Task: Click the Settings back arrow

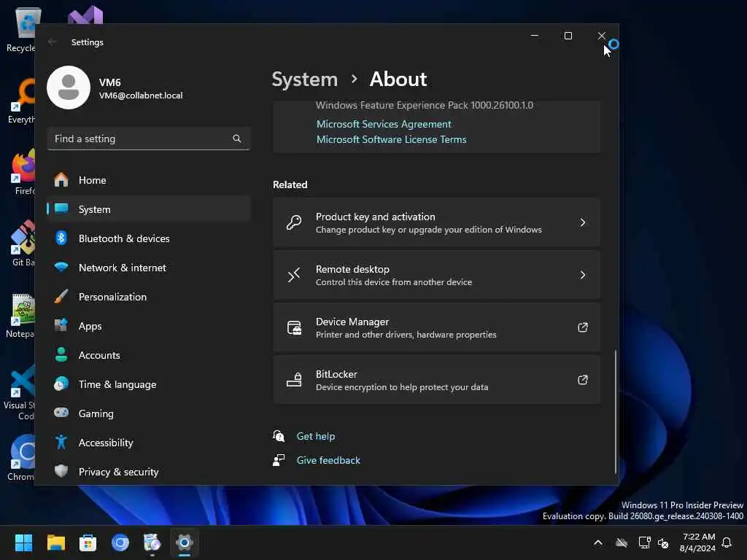Action: tap(53, 42)
